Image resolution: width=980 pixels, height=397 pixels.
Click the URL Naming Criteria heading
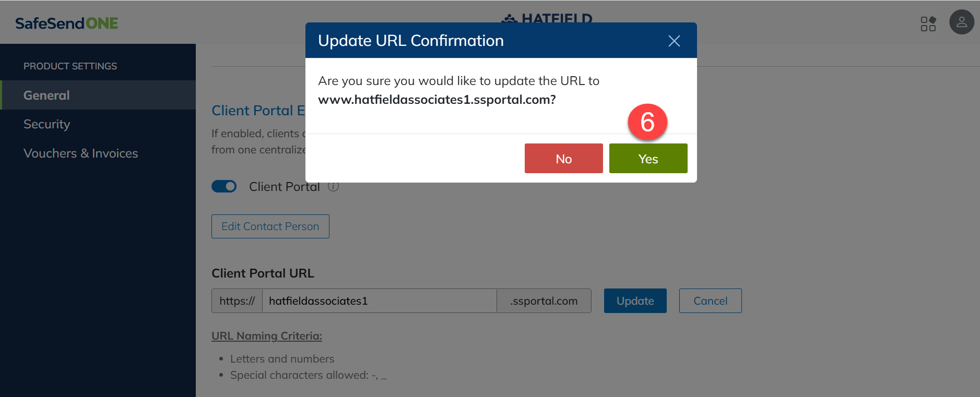pyautogui.click(x=267, y=336)
